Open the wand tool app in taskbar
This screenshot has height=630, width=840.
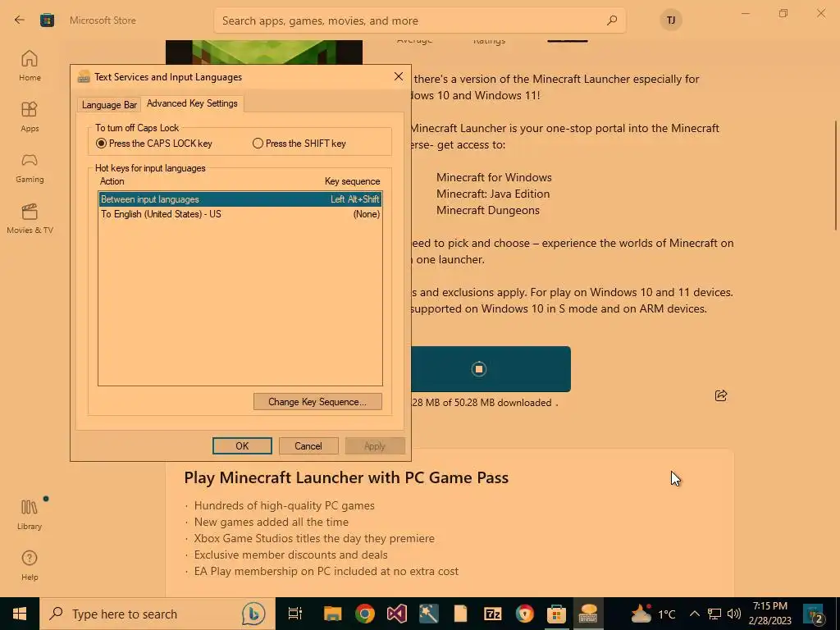point(428,614)
